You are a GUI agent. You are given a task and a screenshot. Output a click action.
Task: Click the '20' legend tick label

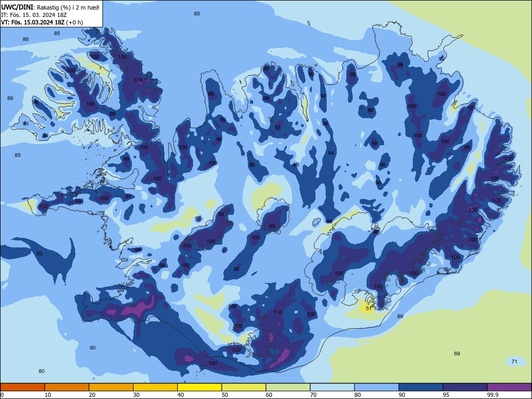coord(92,395)
